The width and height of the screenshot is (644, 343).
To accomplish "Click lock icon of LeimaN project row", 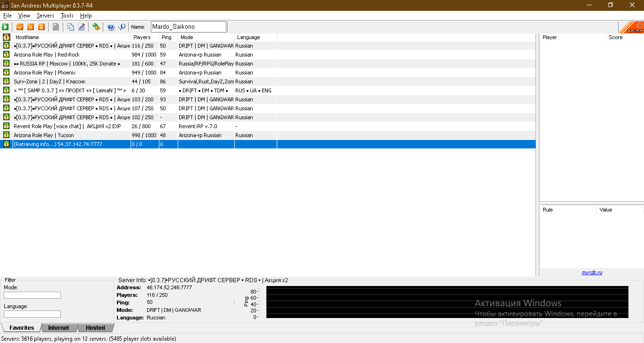I will [x=7, y=90].
